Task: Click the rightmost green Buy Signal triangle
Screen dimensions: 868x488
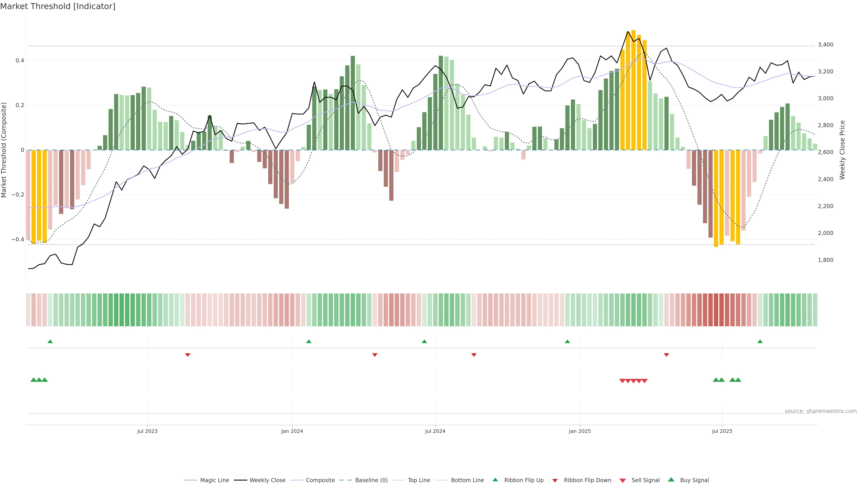Action: click(738, 380)
